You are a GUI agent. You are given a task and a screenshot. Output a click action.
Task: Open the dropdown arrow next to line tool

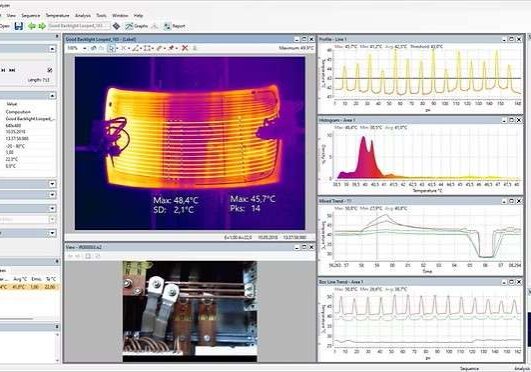[141, 48]
